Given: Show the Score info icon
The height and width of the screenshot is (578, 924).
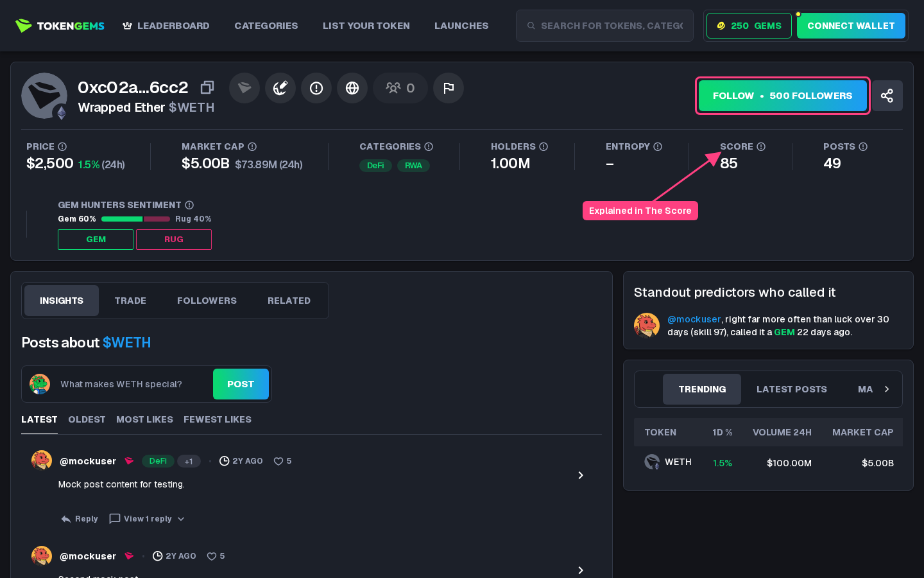Looking at the screenshot, I should point(761,146).
